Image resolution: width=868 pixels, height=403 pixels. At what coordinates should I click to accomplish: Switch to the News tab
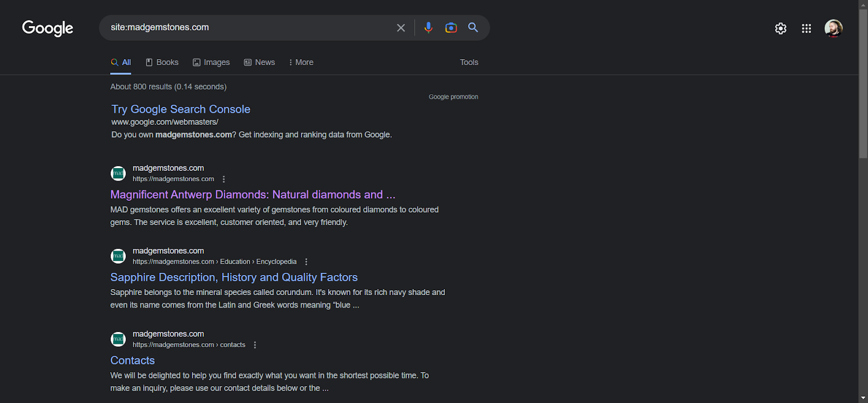pos(259,62)
